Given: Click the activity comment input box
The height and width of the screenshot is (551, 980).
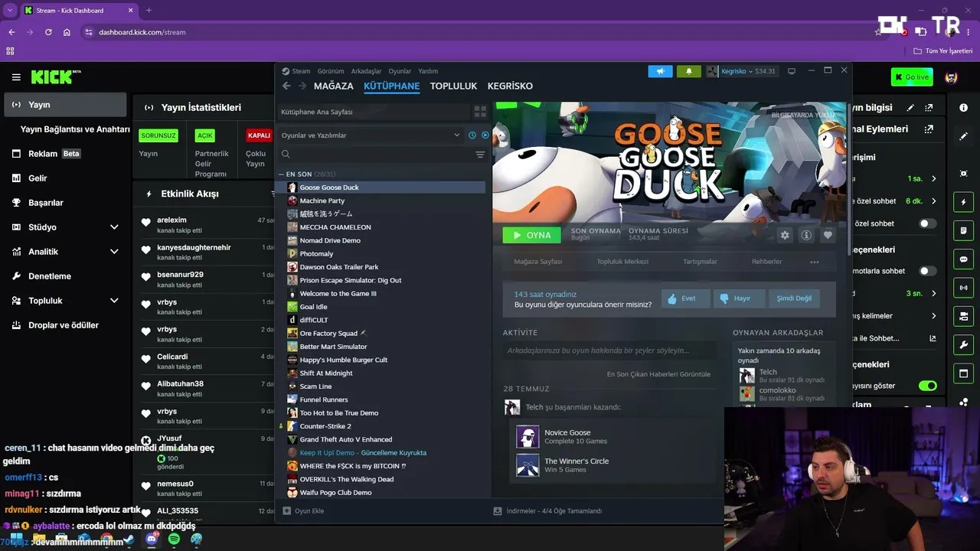Looking at the screenshot, I should 609,350.
